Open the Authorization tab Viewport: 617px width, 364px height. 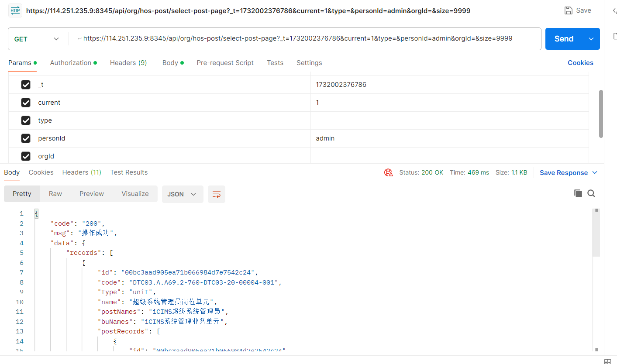click(73, 63)
